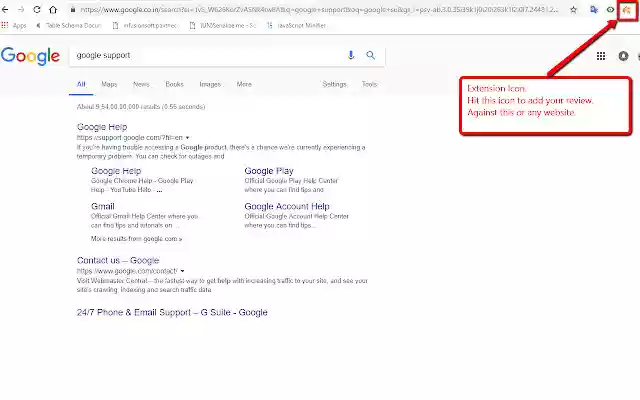Click the address bar URL field
The height and width of the screenshot is (400, 640).
(318, 9)
